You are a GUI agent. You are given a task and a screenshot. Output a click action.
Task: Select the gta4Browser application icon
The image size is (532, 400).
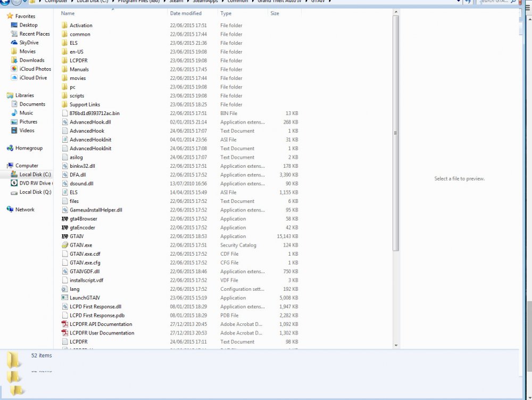pos(65,219)
